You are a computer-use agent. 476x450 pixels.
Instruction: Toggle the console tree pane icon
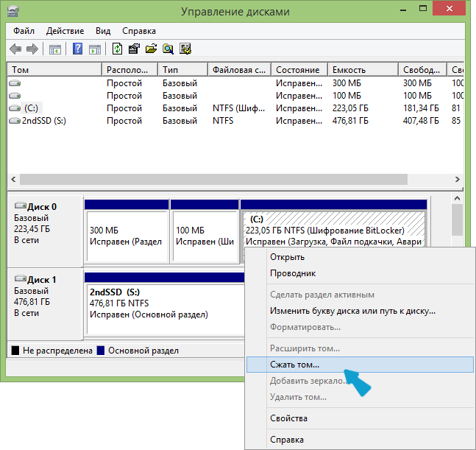[x=55, y=49]
